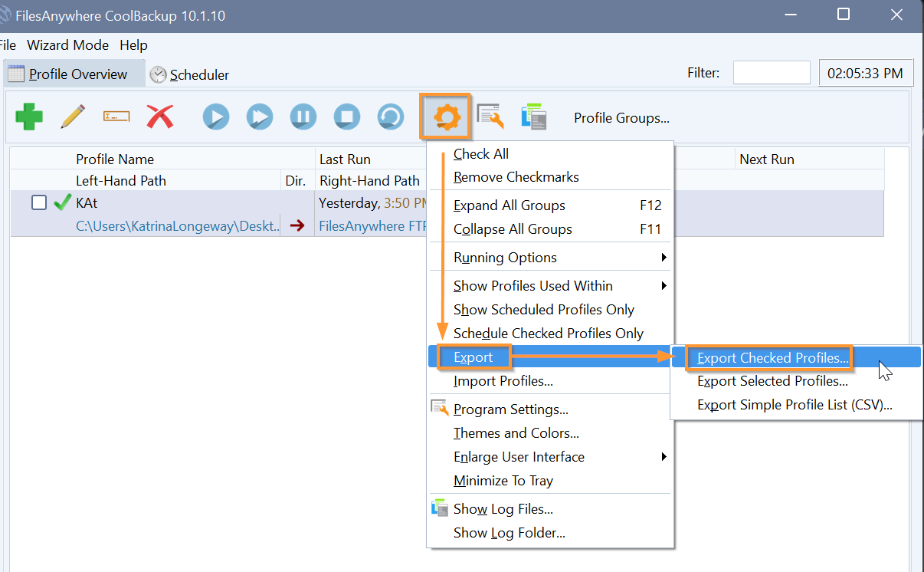Click the 02:05:33 PM clock display

coord(867,73)
